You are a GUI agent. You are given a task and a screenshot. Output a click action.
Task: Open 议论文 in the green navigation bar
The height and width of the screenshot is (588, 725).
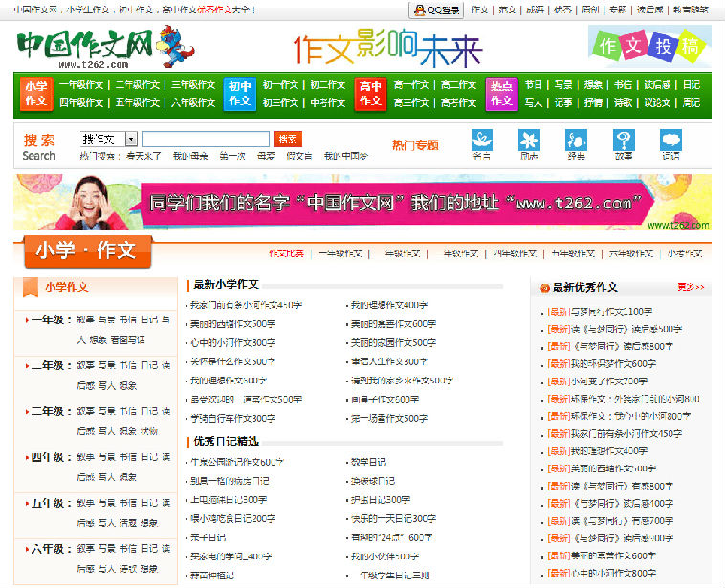click(657, 102)
